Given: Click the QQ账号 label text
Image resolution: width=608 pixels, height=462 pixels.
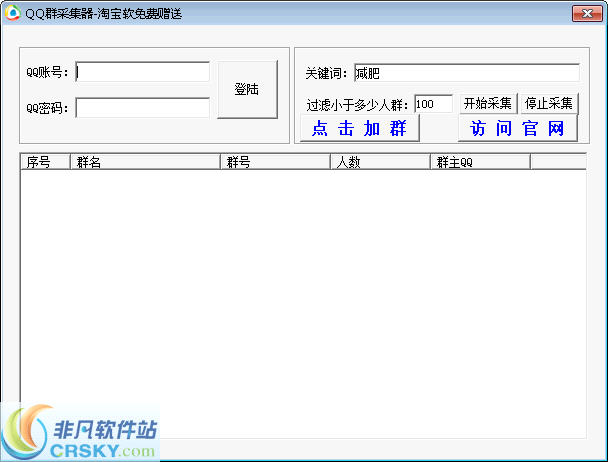Looking at the screenshot, I should point(47,72).
